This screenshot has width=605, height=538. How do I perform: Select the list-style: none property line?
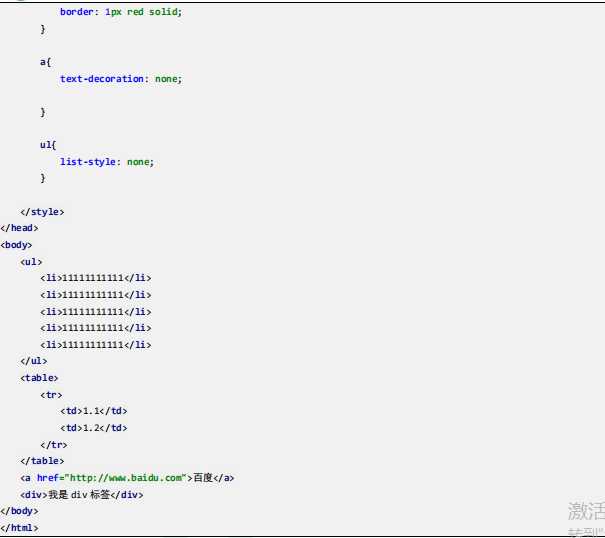[107, 162]
